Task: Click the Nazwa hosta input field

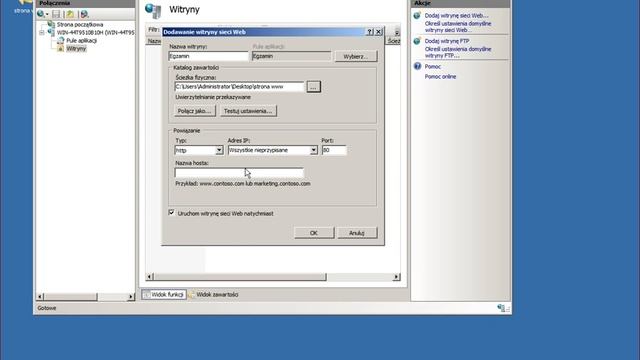Action: pyautogui.click(x=239, y=173)
